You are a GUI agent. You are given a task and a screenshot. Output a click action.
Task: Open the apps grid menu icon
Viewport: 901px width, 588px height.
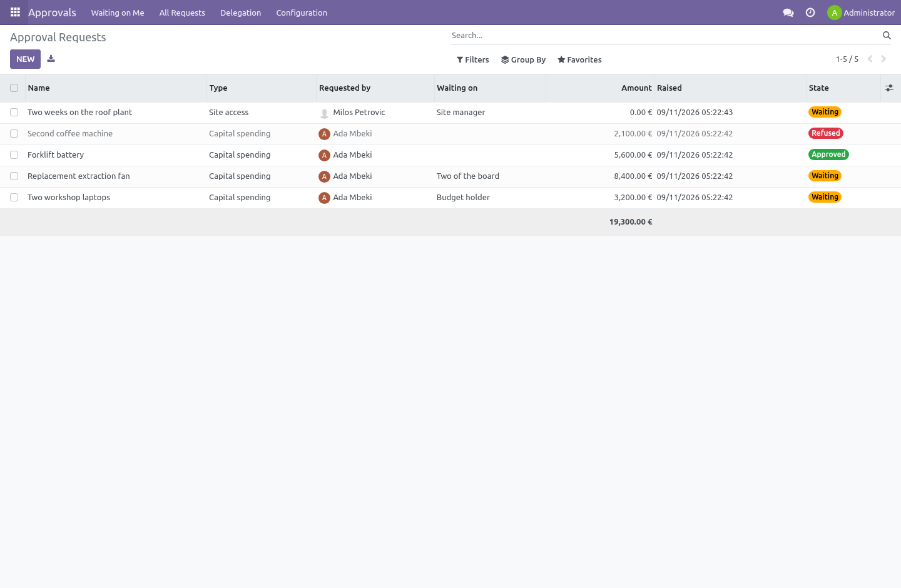point(15,13)
